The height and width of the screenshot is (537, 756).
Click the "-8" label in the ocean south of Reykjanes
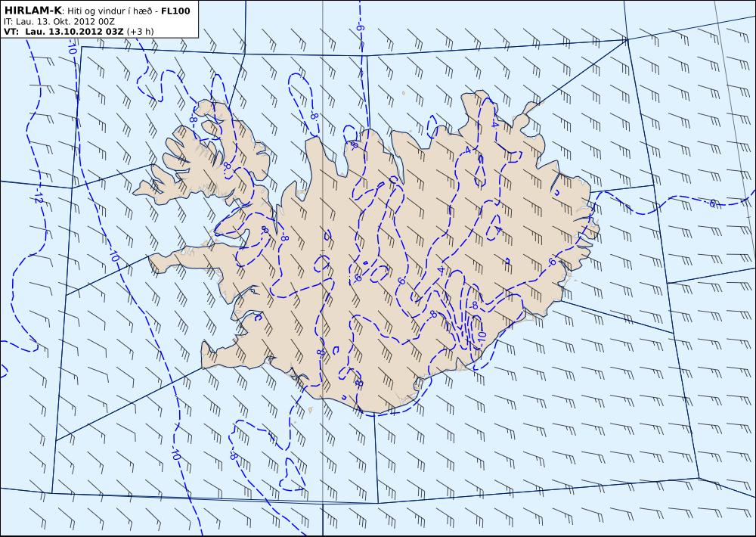click(234, 455)
